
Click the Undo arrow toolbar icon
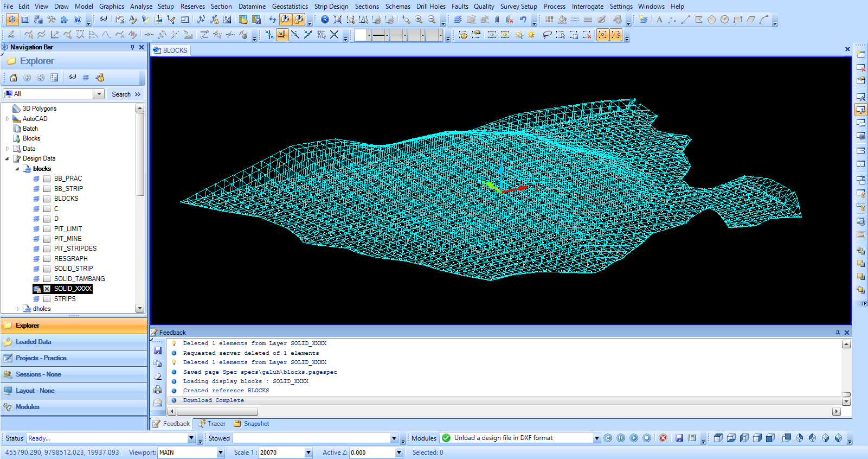(x=523, y=20)
